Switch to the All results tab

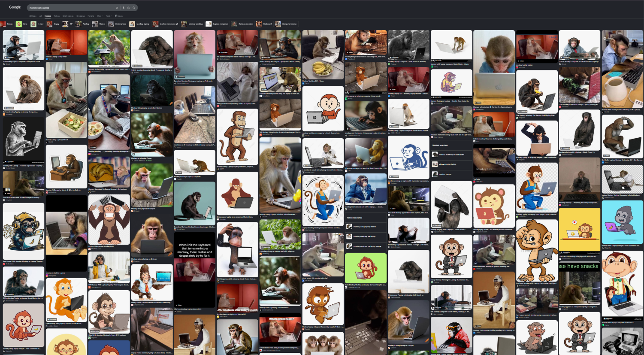41,16
